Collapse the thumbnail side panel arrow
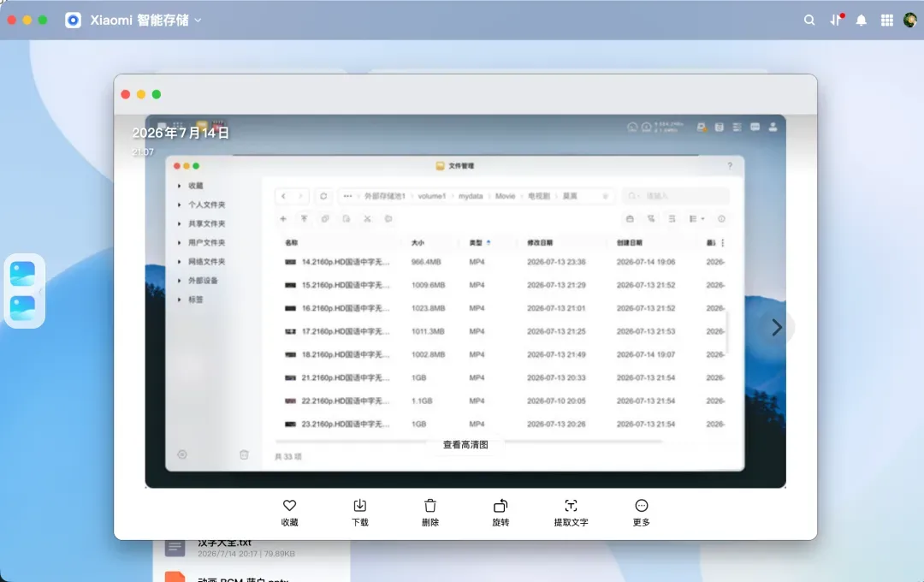 [x=41, y=291]
